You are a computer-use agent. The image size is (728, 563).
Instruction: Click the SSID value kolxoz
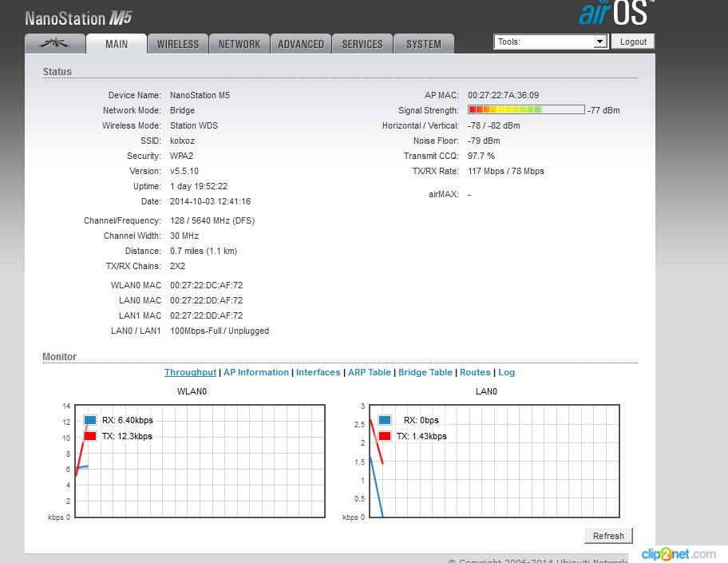point(182,141)
